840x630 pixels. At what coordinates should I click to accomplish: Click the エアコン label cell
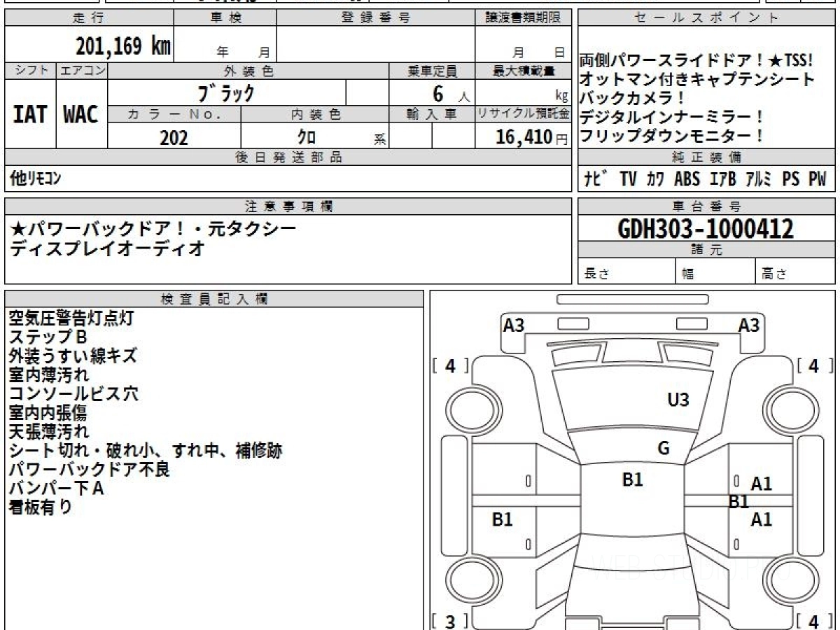(x=82, y=71)
